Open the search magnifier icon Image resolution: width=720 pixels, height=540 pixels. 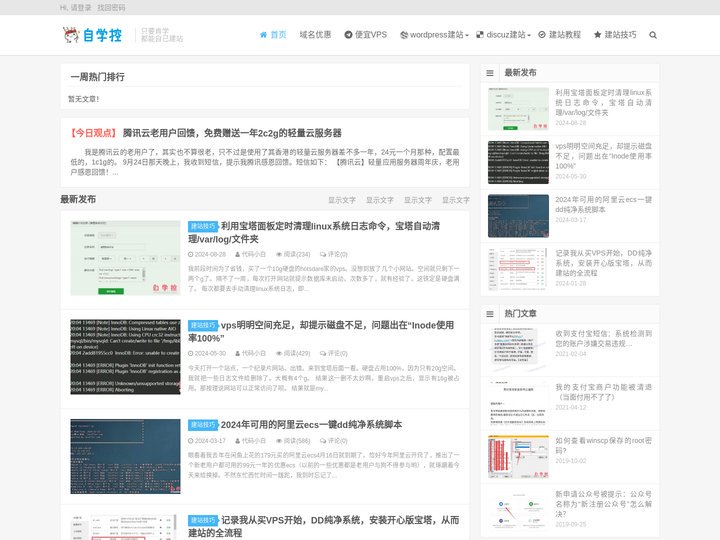[x=653, y=35]
